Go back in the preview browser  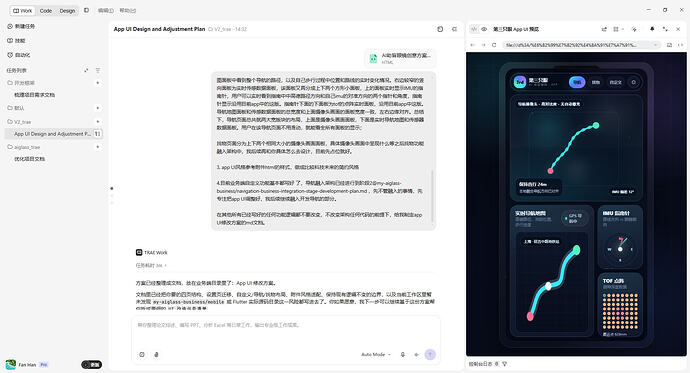pos(473,45)
